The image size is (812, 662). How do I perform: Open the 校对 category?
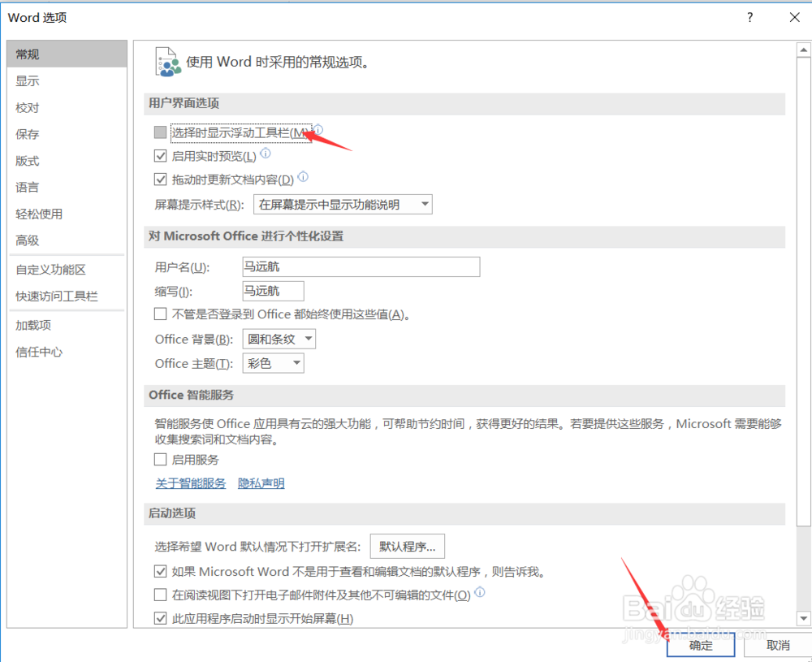click(x=67, y=108)
